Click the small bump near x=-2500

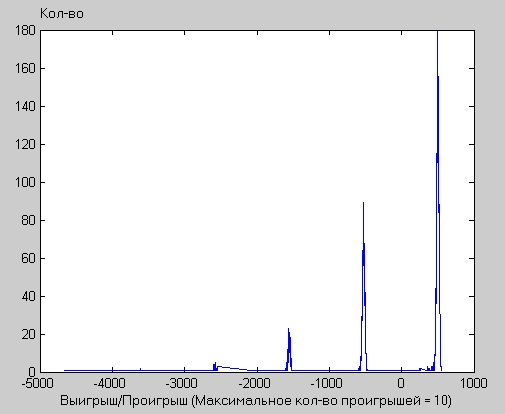[215, 367]
